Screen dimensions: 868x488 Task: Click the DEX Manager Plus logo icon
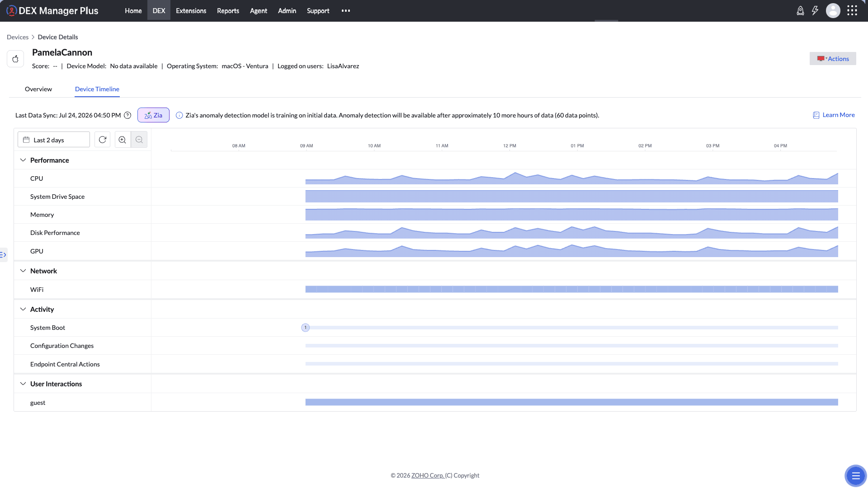(12, 11)
